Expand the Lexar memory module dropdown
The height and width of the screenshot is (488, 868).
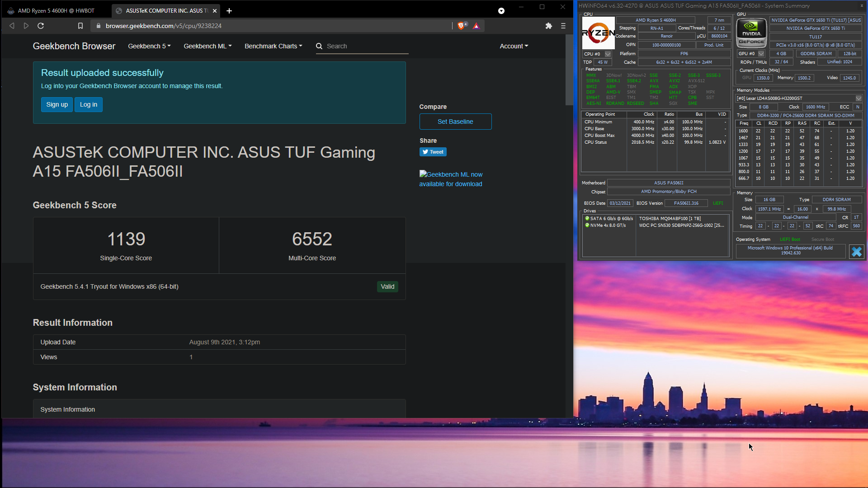pyautogui.click(x=859, y=98)
